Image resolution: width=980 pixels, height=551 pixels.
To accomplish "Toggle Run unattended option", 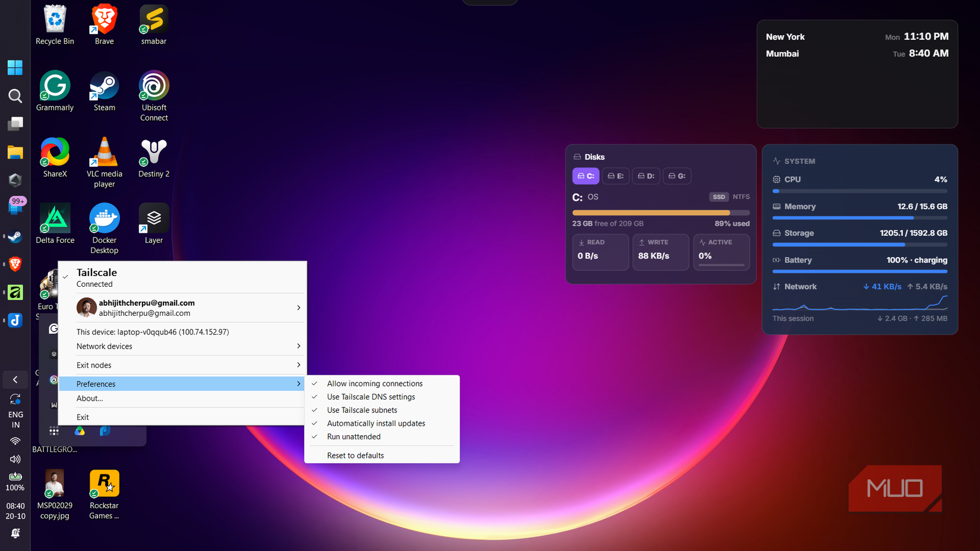I will tap(382, 436).
